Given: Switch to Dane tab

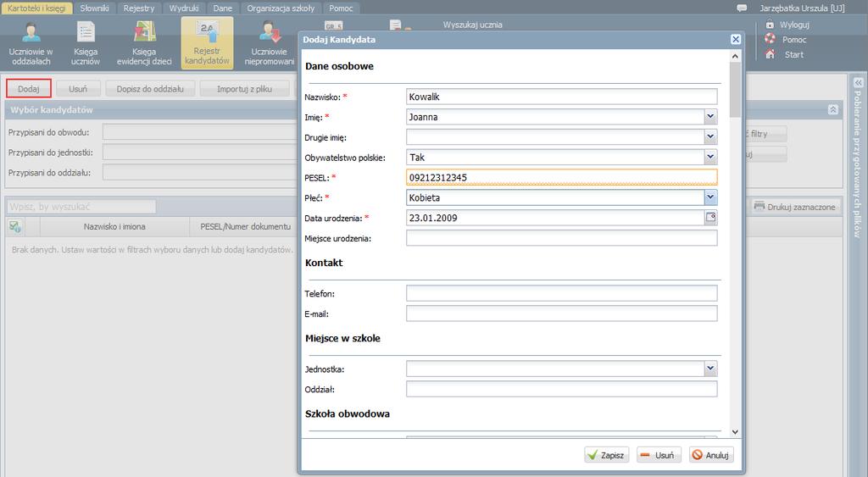Looking at the screenshot, I should pyautogui.click(x=223, y=8).
